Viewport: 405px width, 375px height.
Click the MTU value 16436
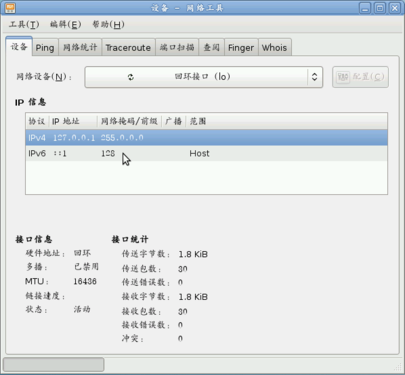tap(85, 281)
